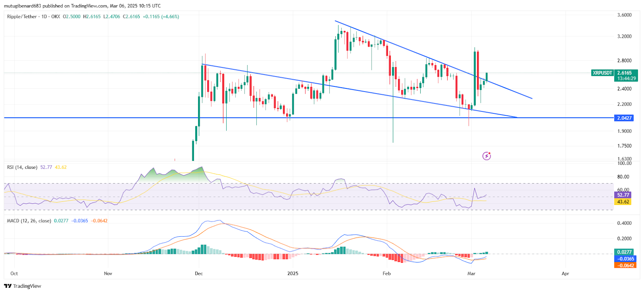
Task: Click the blue 2.0427 support level label
Action: [x=624, y=118]
